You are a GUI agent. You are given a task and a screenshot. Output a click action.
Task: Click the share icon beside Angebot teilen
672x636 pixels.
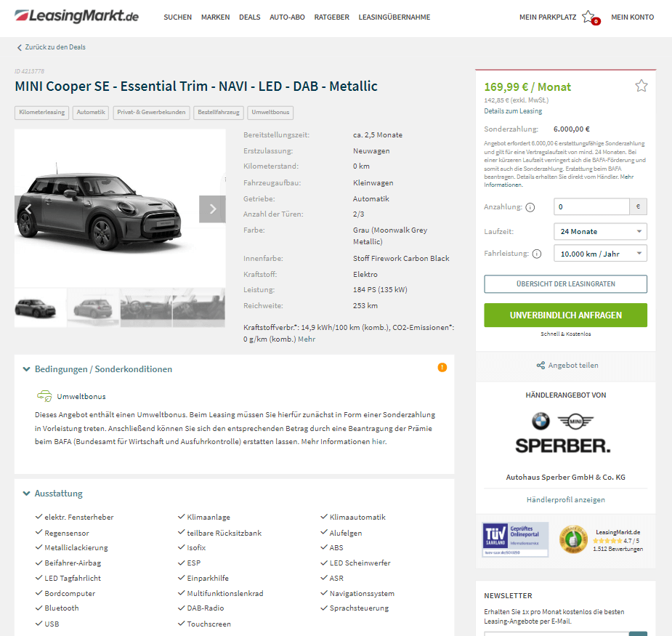[x=541, y=366]
